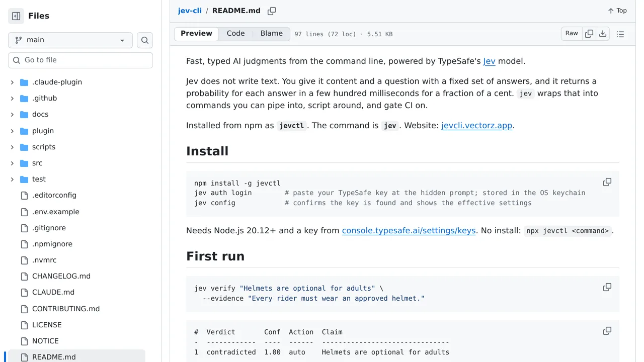644x362 pixels.
Task: Copy the jev verify command block
Action: pyautogui.click(x=607, y=287)
